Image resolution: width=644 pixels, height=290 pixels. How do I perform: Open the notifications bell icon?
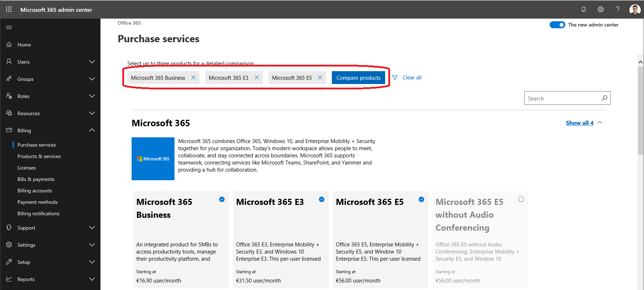pyautogui.click(x=584, y=9)
